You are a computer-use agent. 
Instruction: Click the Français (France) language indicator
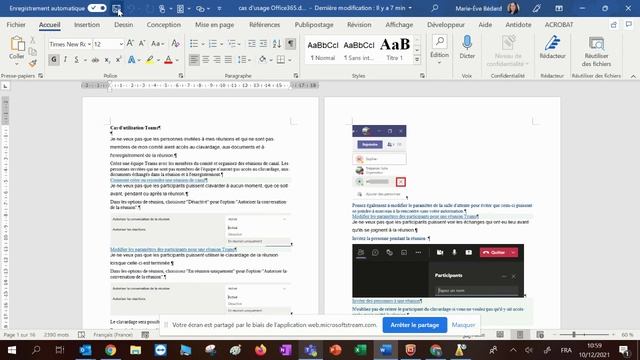point(113,335)
